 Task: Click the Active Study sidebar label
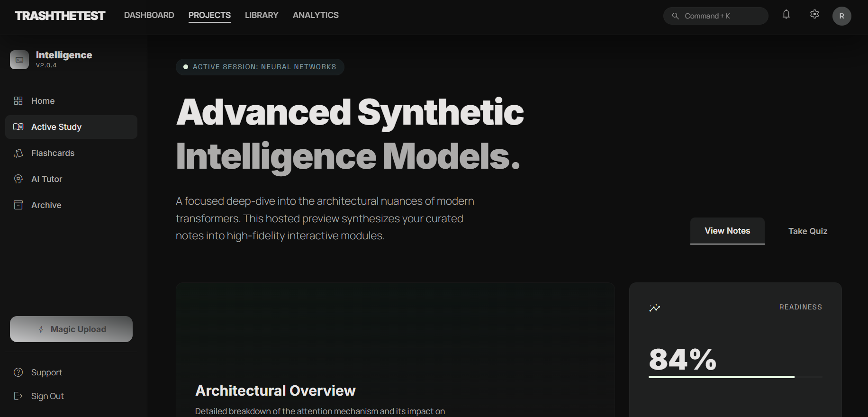click(x=56, y=127)
